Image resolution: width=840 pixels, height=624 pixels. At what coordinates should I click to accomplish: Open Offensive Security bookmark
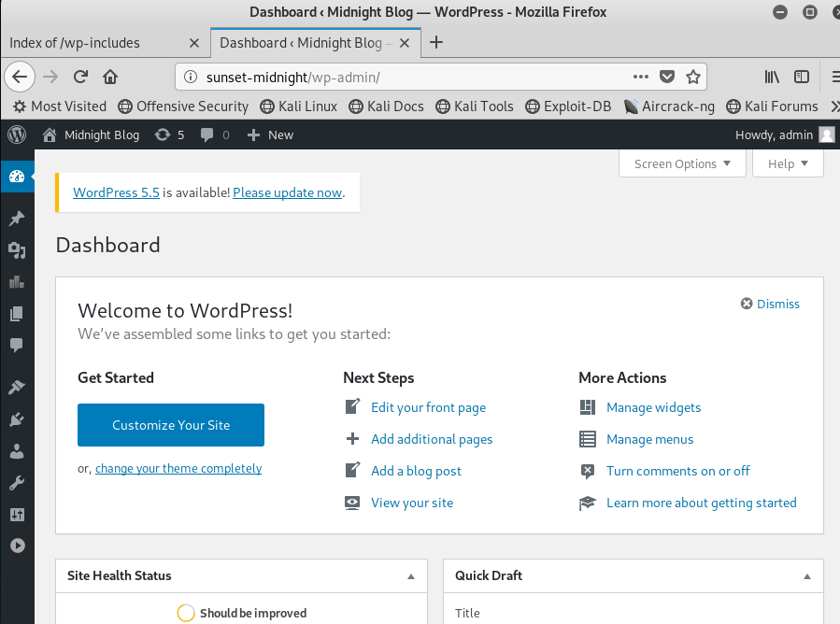pos(183,106)
